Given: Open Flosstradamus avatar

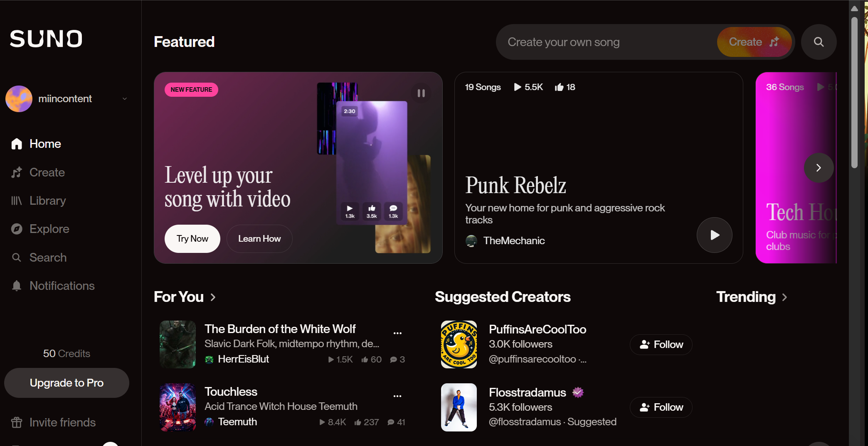Looking at the screenshot, I should 459,407.
